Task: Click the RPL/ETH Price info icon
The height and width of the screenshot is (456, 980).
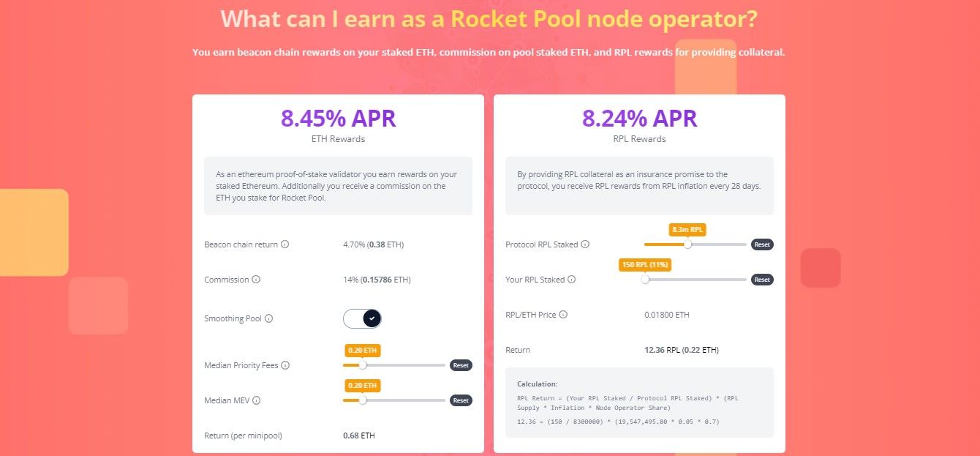Action: point(562,314)
